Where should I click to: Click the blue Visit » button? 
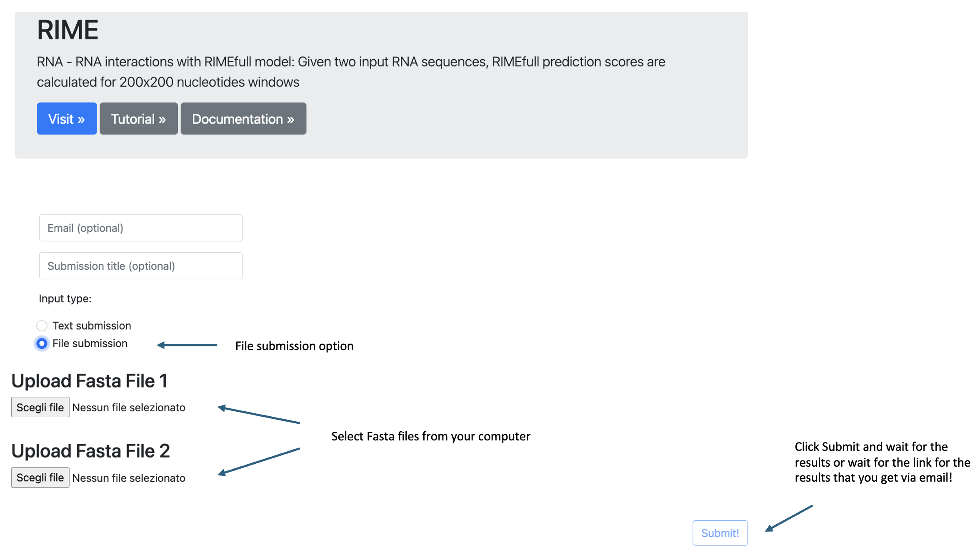point(67,119)
